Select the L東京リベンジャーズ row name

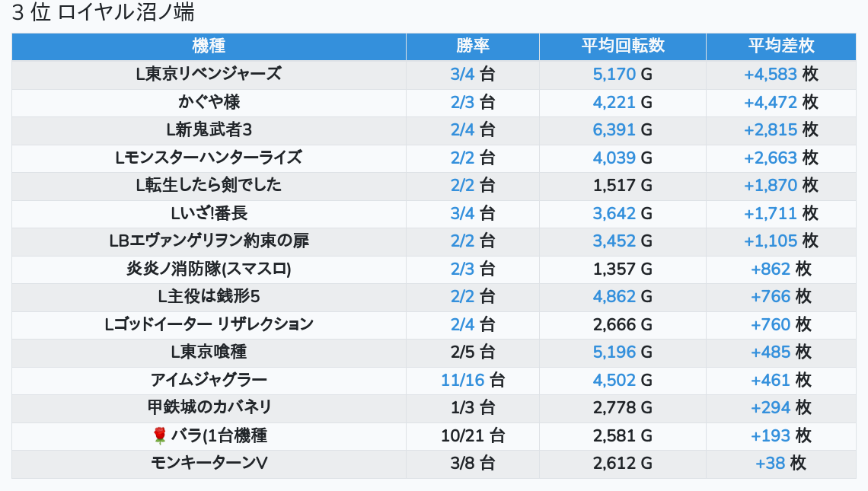(209, 75)
